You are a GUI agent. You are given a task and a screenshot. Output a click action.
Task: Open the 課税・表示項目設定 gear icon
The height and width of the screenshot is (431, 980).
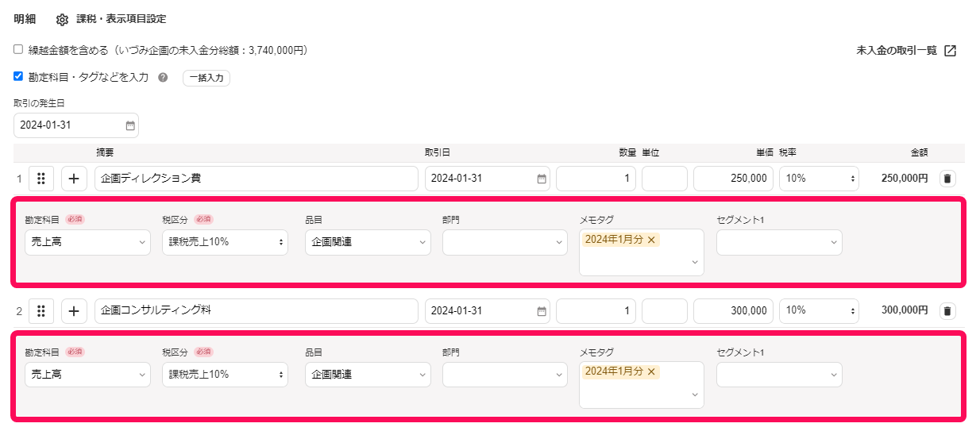coord(62,20)
